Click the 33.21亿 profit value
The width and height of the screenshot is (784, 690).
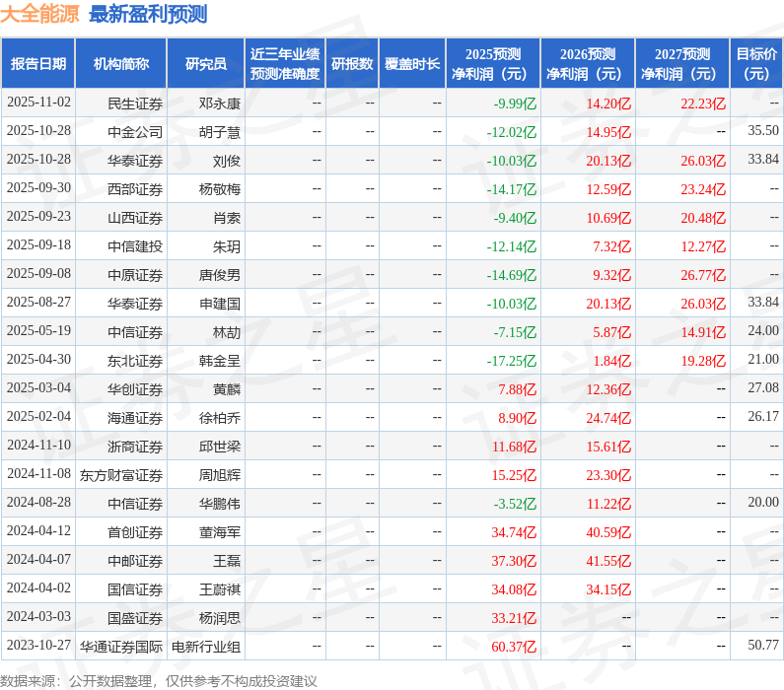click(514, 618)
